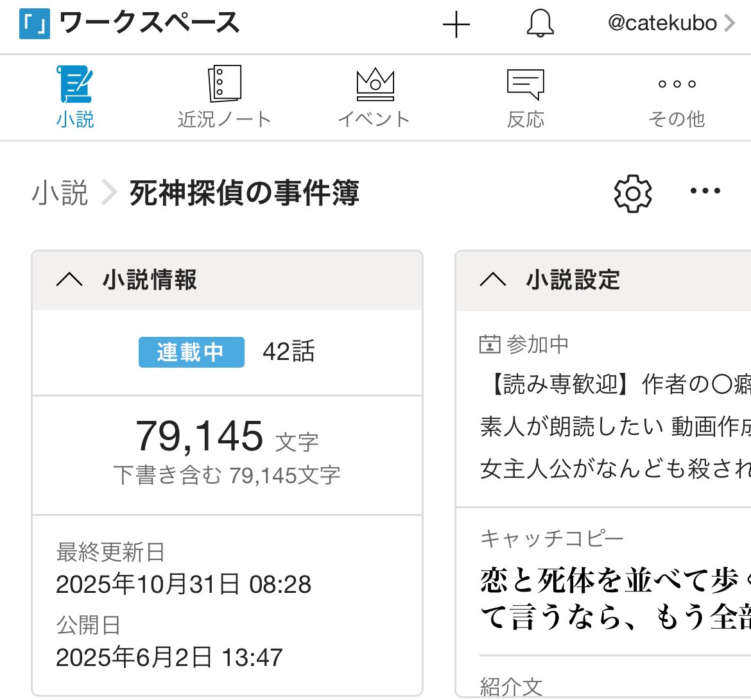Image resolution: width=751 pixels, height=700 pixels.
Task: Collapse the 小説情報 panel
Action: click(69, 280)
